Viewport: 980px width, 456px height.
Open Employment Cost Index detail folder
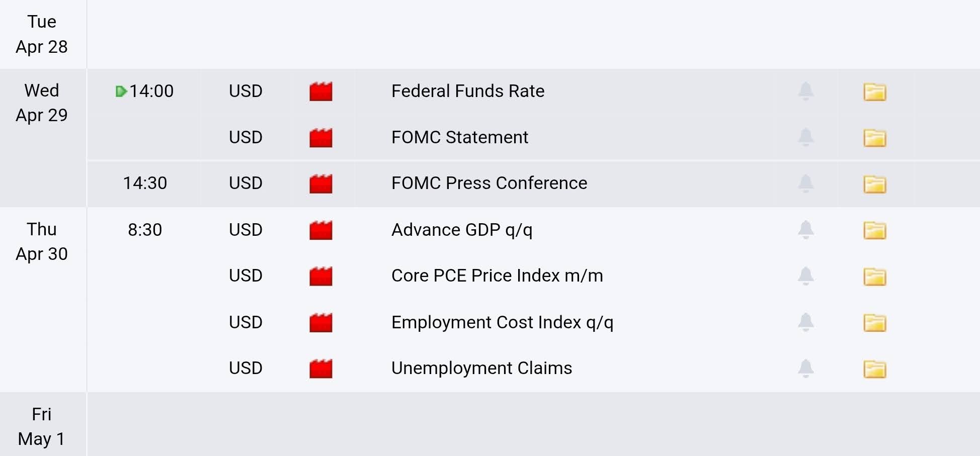(874, 323)
